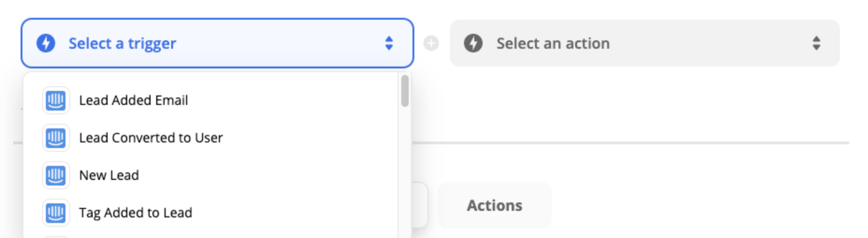
Task: Click the trigger list scrollbar thumb
Action: [x=405, y=90]
